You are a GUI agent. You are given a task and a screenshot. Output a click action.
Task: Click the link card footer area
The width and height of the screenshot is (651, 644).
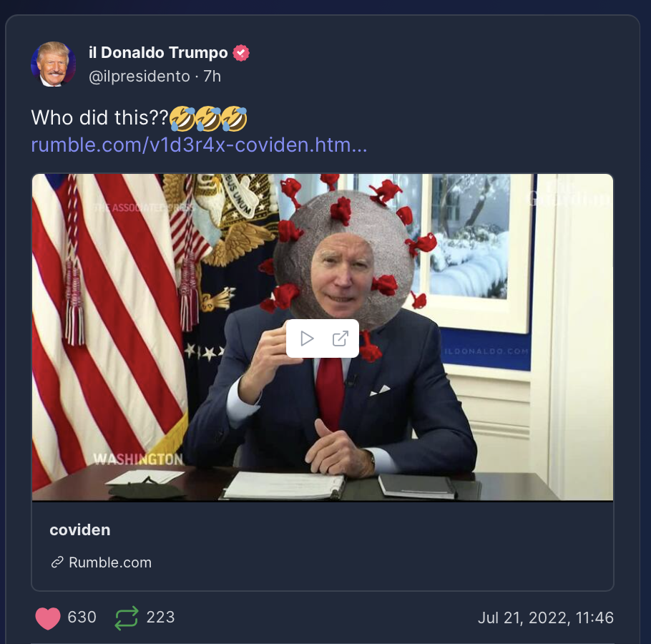pyautogui.click(x=323, y=546)
